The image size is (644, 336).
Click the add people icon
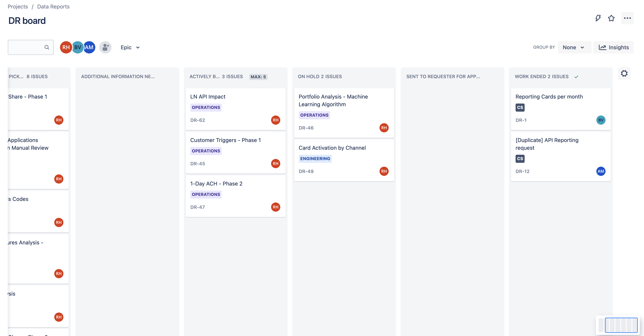[106, 47]
